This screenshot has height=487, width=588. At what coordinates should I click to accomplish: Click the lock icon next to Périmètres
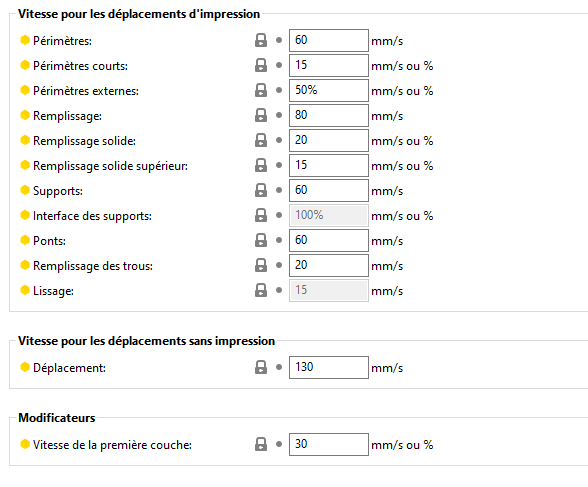tap(261, 40)
